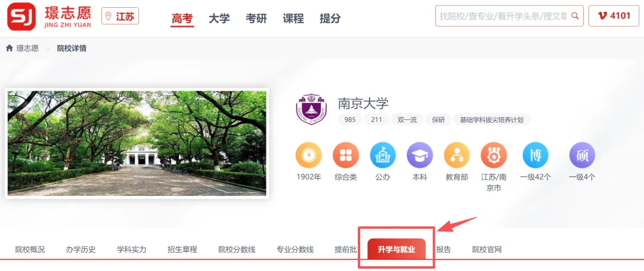Open the 院校官网 tab
Image resolution: width=644 pixels, height=271 pixels.
tap(487, 250)
